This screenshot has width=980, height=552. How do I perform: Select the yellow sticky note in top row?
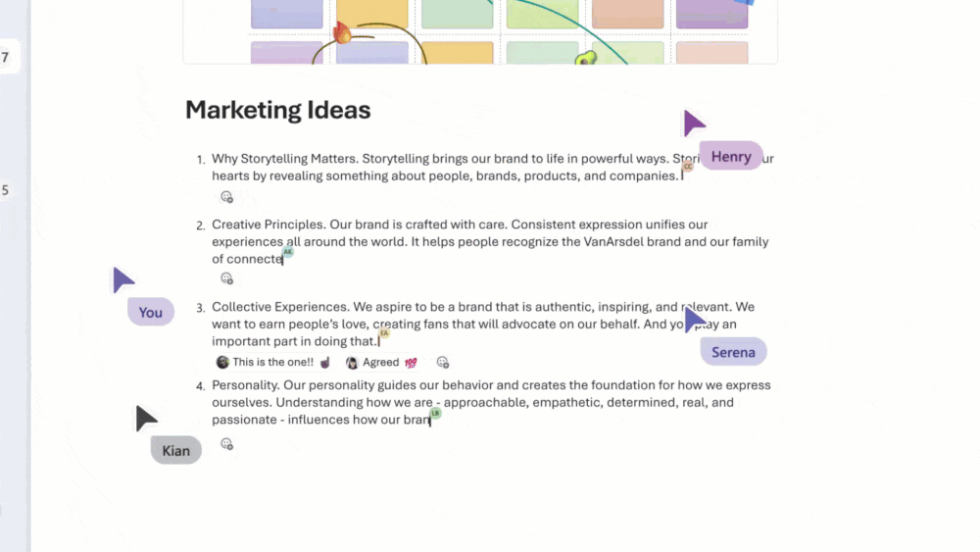[371, 14]
